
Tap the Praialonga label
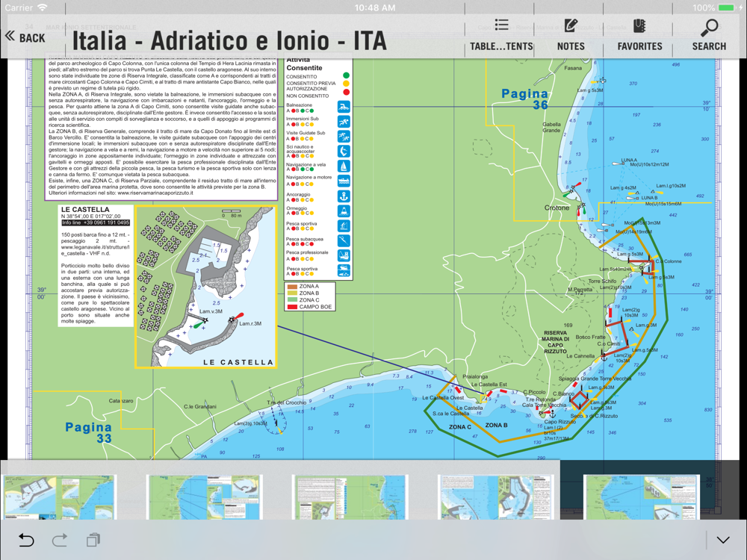click(x=475, y=376)
